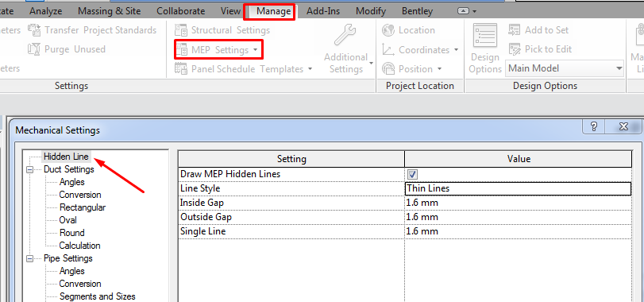
Task: Select Oval in the tree
Action: coord(68,220)
